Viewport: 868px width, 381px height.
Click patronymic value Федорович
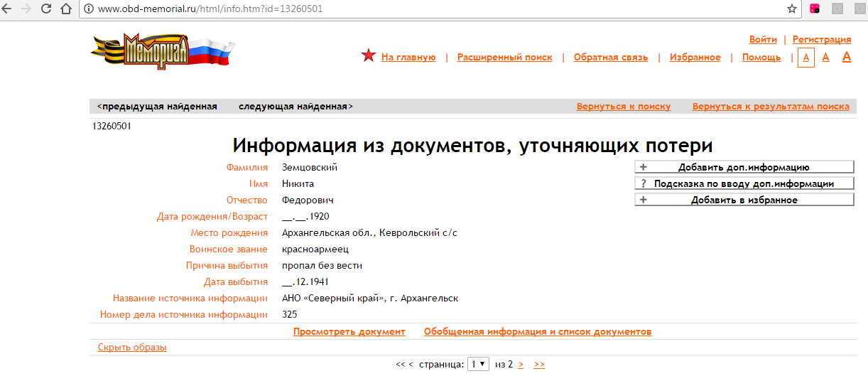(308, 200)
